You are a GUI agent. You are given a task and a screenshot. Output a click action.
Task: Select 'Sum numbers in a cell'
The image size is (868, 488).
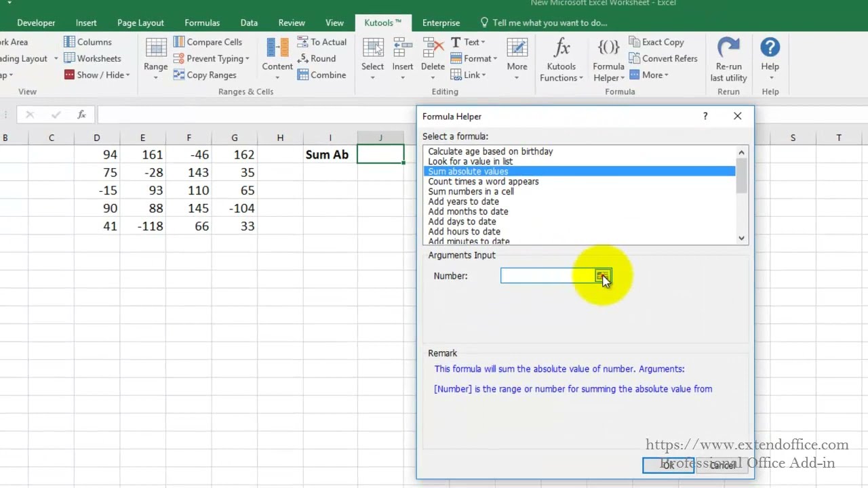click(471, 191)
